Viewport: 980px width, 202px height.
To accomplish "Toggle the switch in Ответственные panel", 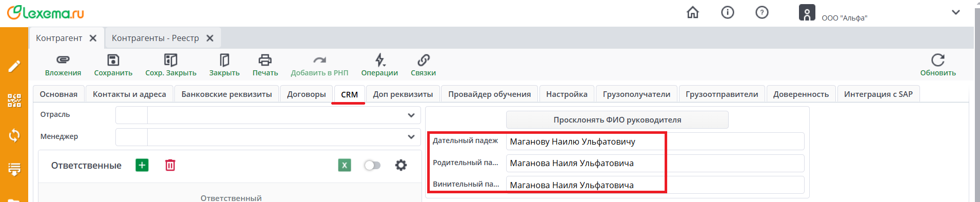I will 372,165.
